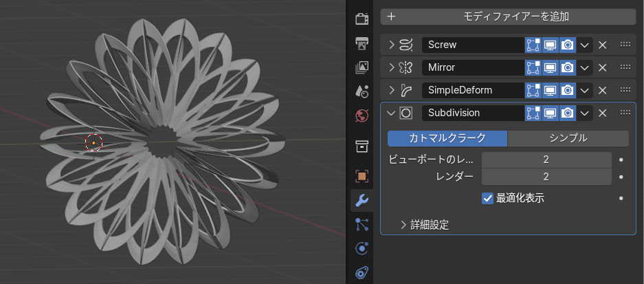This screenshot has width=644, height=284.
Task: Click animate dot beside 最適化表示
Action: pyautogui.click(x=621, y=198)
